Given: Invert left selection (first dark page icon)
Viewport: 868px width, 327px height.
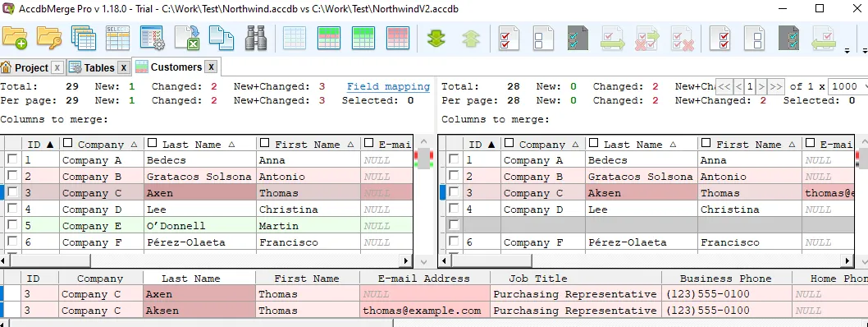Looking at the screenshot, I should pos(578,38).
